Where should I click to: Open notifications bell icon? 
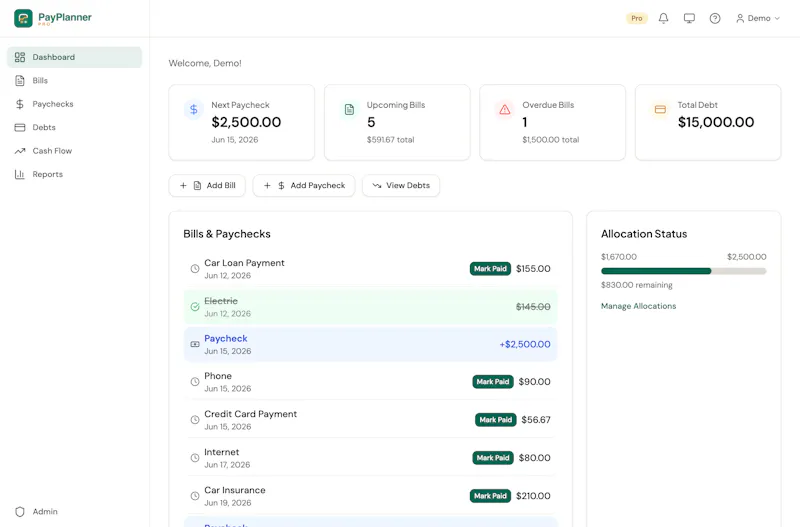663,18
